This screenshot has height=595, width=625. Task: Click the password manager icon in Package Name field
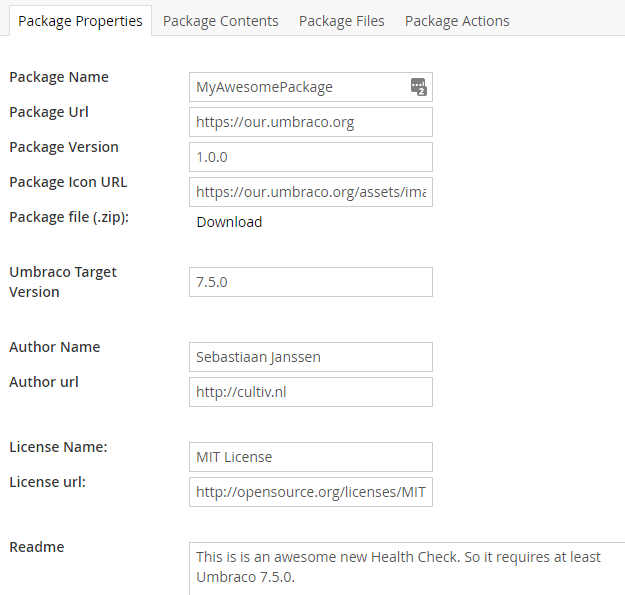(419, 87)
